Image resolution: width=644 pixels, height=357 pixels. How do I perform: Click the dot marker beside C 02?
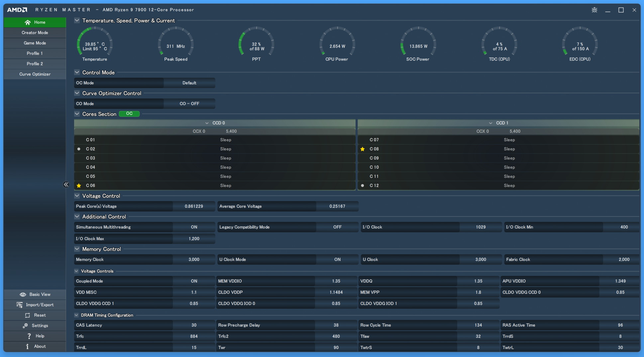pyautogui.click(x=79, y=149)
